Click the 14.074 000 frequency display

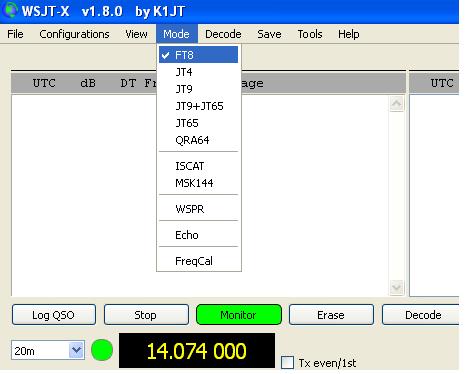point(197,351)
